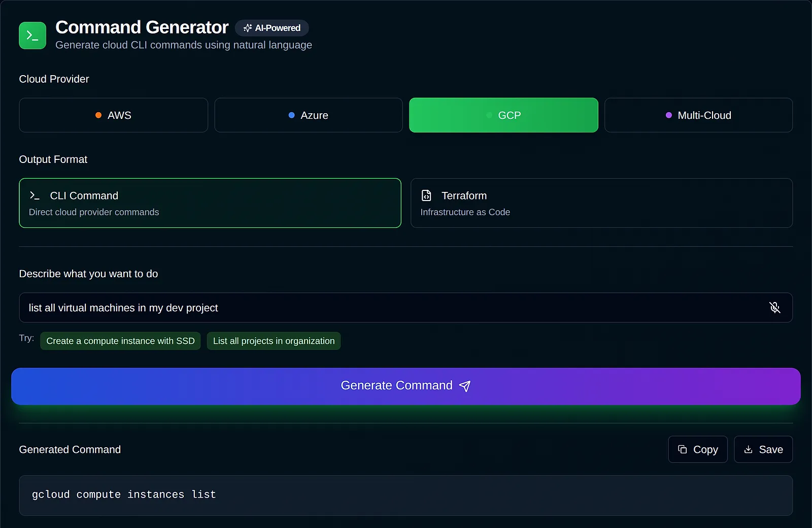
Task: Copy the generated command
Action: (x=698, y=449)
